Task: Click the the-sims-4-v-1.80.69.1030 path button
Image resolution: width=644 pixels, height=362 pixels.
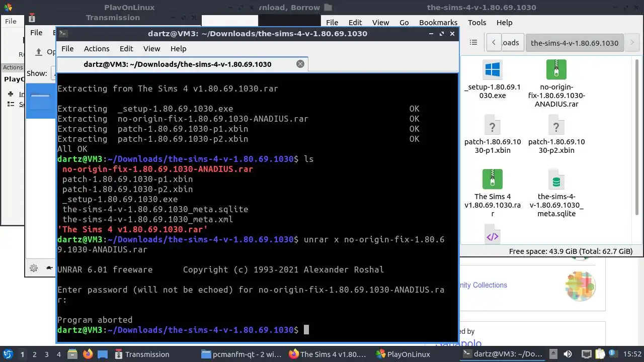Action: pos(575,43)
